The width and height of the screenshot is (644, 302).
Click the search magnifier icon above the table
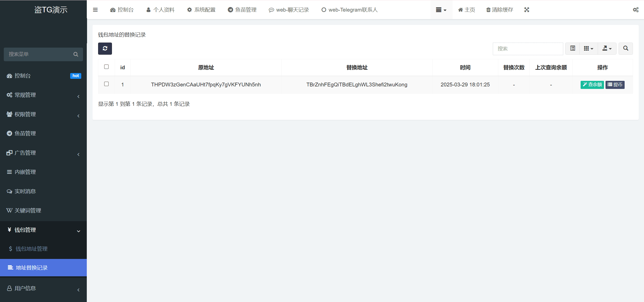[x=625, y=48]
